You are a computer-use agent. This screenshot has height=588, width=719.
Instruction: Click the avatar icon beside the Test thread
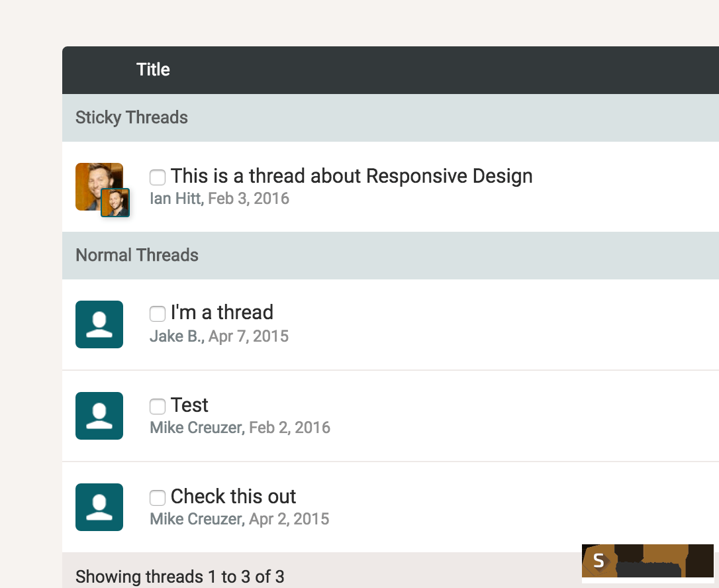click(99, 416)
